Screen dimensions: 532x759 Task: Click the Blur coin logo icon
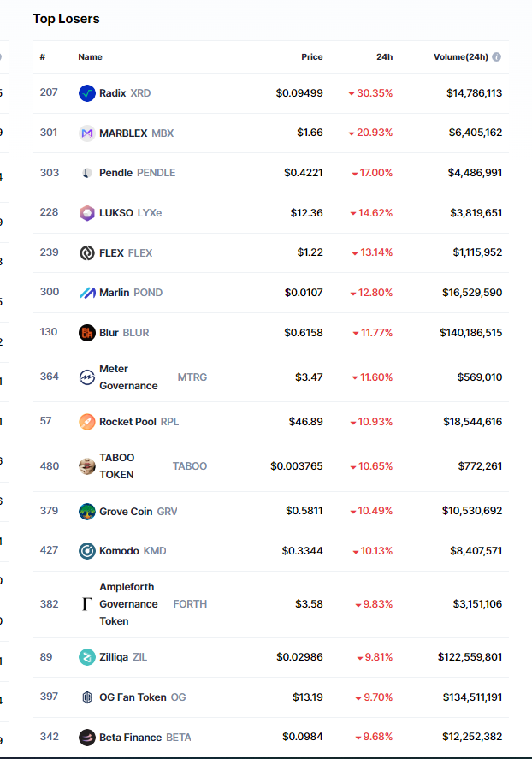(86, 333)
